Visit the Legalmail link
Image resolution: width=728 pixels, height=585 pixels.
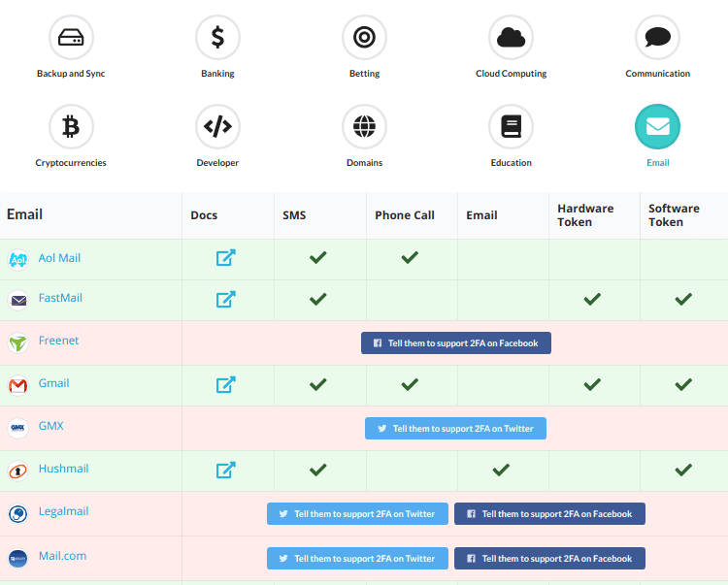(x=64, y=511)
